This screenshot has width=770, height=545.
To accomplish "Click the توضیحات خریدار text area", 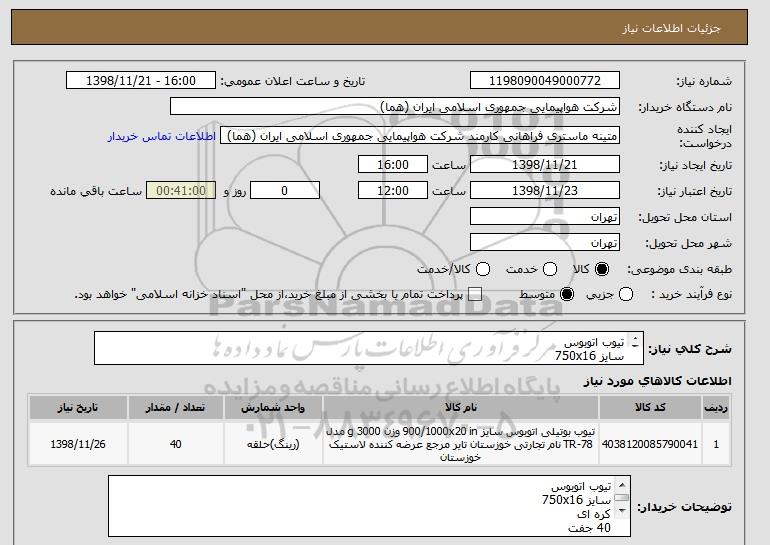I will 369,506.
